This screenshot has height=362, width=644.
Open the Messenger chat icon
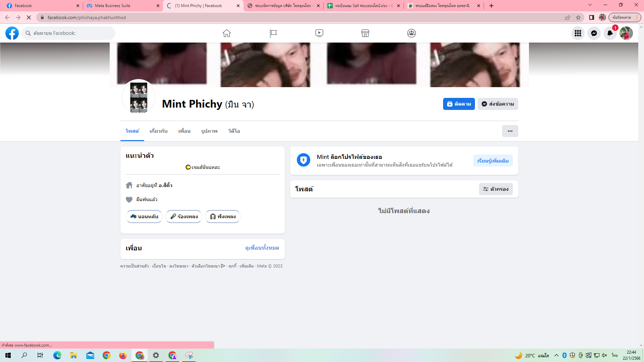coord(594,33)
